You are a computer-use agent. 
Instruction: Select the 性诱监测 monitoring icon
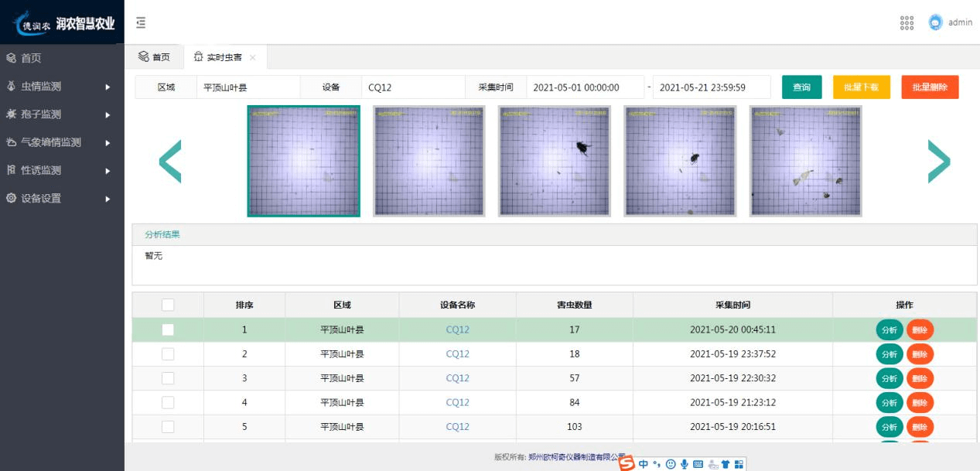[11, 169]
